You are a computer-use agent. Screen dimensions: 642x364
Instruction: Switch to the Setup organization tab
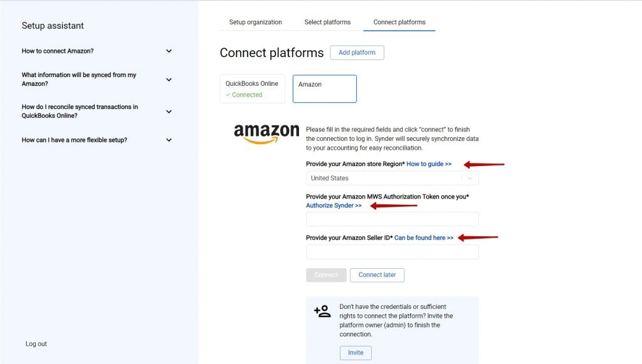point(256,22)
